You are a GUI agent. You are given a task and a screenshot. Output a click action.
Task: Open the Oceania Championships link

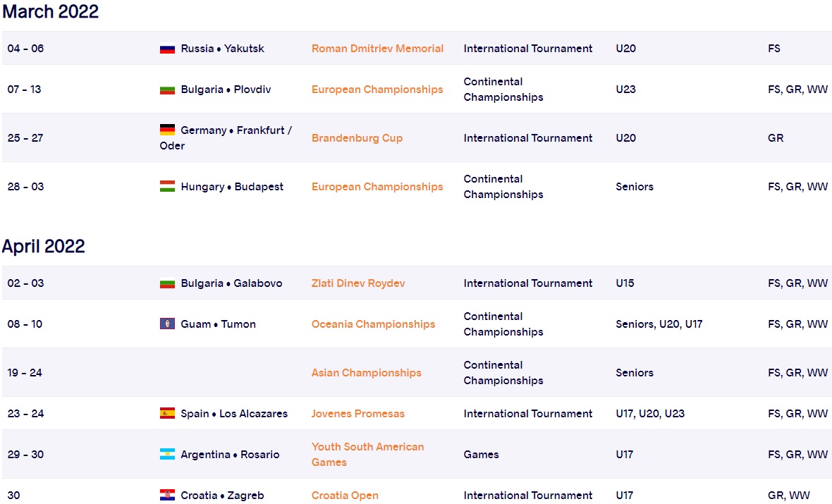click(373, 324)
